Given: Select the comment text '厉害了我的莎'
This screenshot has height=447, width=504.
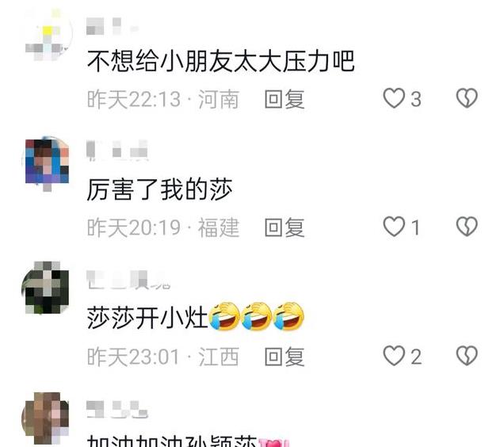Looking at the screenshot, I should pyautogui.click(x=159, y=189).
